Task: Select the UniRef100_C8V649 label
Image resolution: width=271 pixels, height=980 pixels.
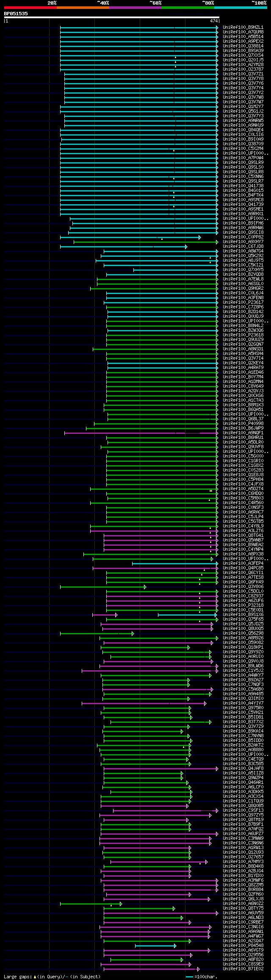Action: pos(243,386)
